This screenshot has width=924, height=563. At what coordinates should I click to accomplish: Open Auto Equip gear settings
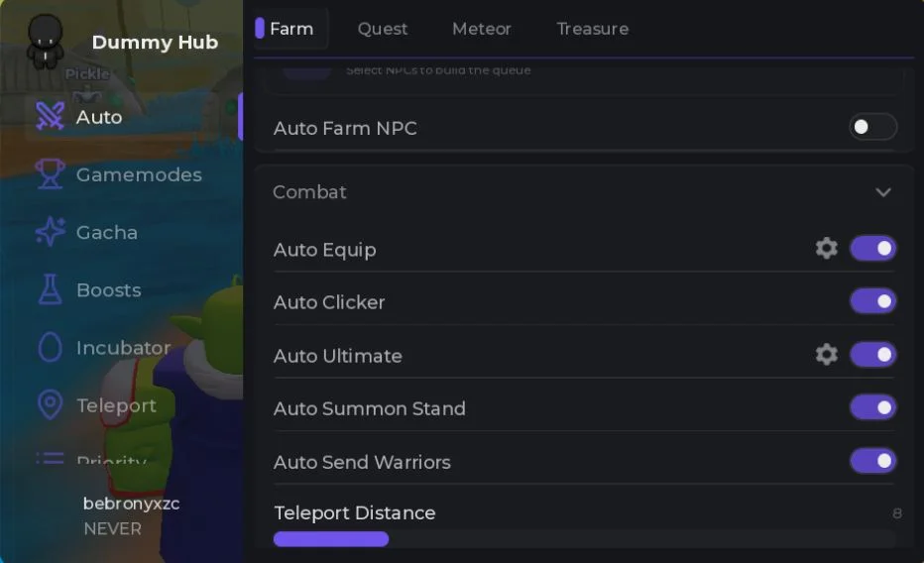point(826,249)
